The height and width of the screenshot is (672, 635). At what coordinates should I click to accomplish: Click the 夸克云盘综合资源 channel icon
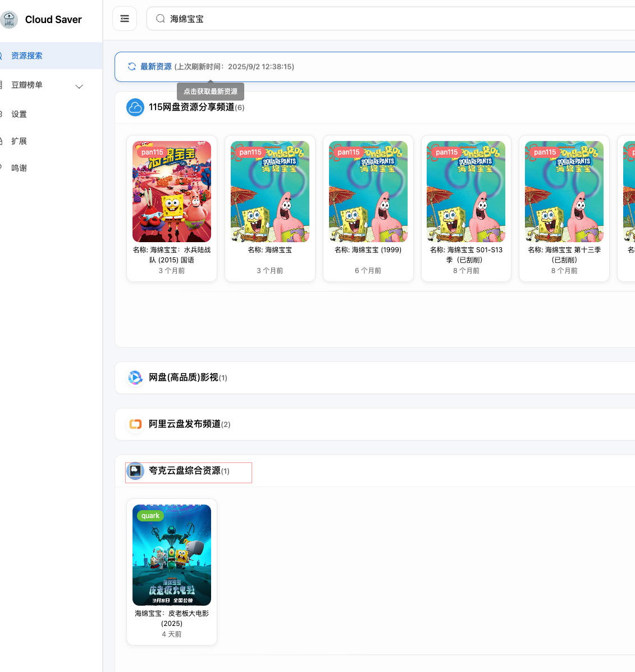point(135,471)
